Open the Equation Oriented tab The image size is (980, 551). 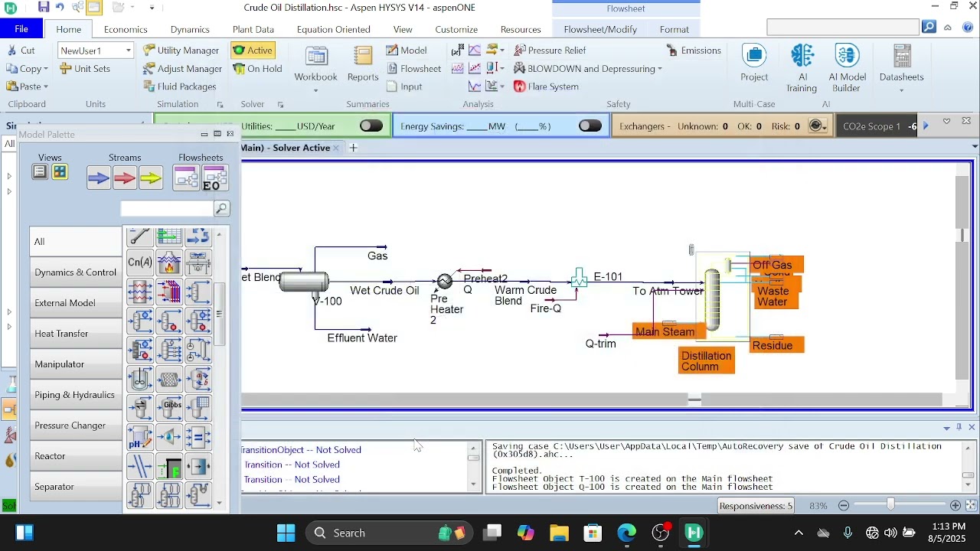(334, 29)
